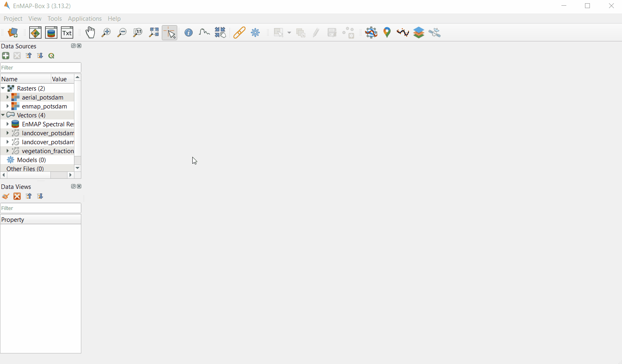Click Data Sources vertical scrollbar up arrow
Image resolution: width=622 pixels, height=364 pixels.
(78, 77)
